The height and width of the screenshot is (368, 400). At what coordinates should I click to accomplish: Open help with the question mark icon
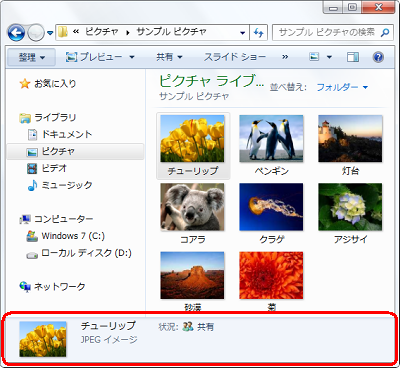click(378, 57)
